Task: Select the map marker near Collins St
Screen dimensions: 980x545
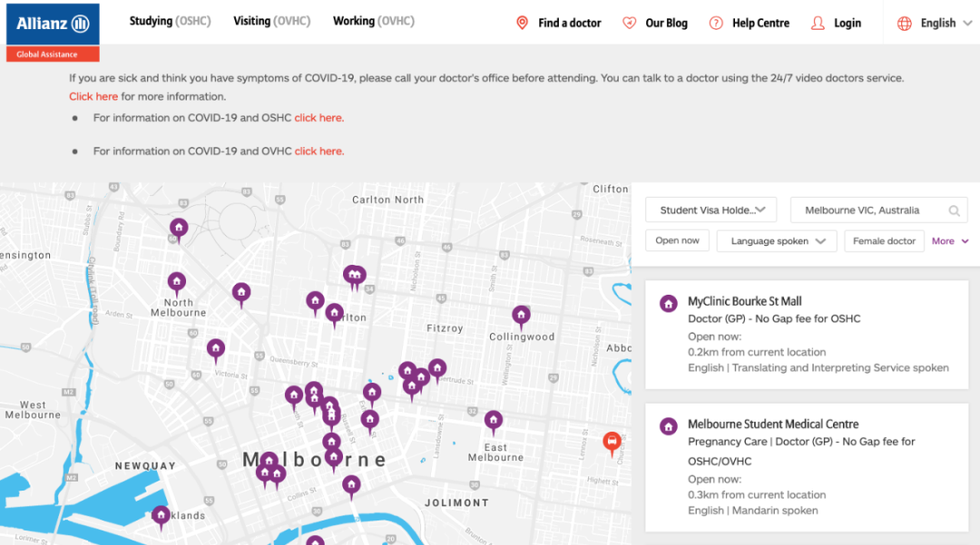Action: (x=351, y=486)
